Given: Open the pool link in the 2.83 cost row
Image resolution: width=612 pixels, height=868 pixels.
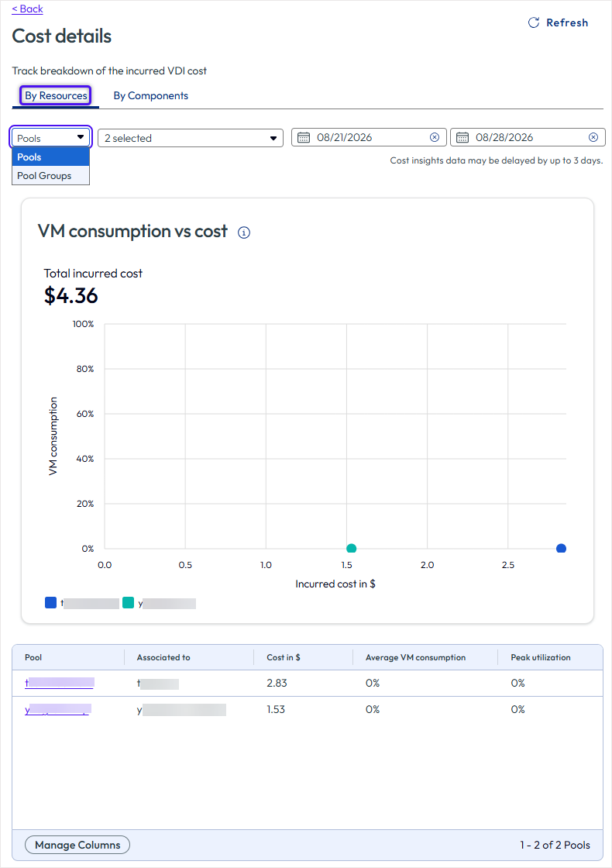Looking at the screenshot, I should 59,683.
